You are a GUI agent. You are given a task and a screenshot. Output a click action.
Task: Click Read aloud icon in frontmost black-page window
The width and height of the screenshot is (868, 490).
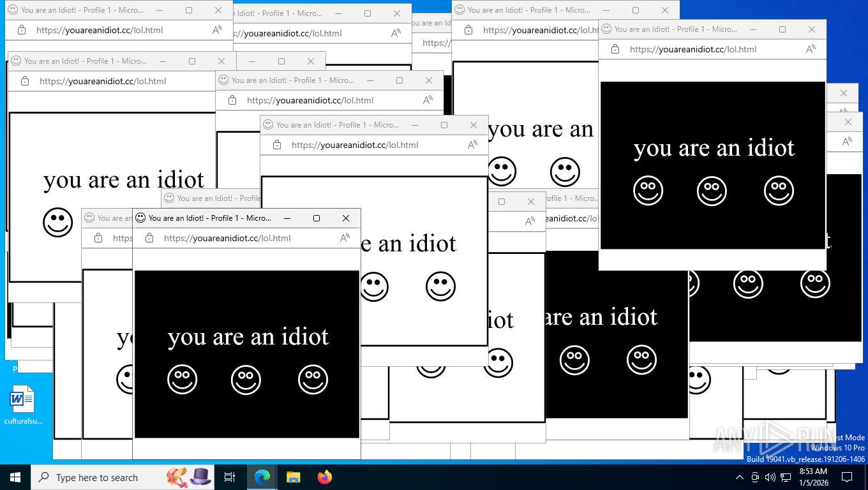point(345,238)
